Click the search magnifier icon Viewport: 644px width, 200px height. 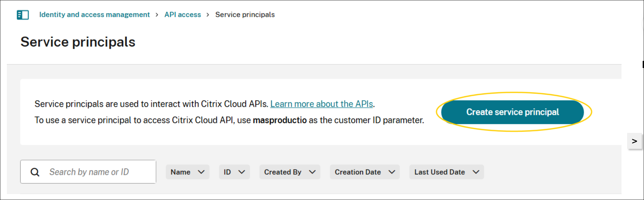pos(35,172)
